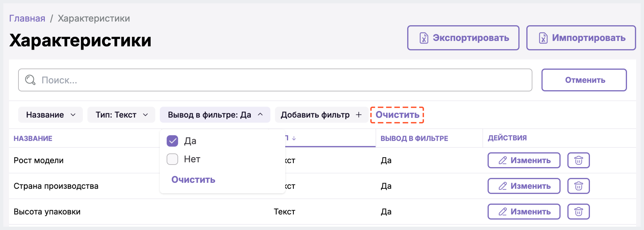Click Изменить for Рост модели
The image size is (644, 230).
[524, 160]
